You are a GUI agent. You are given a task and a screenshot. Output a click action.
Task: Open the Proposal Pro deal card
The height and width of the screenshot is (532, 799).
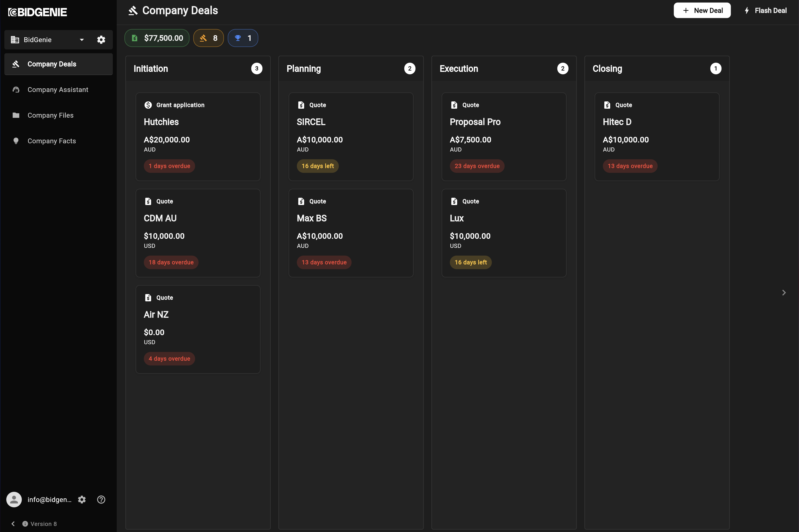(x=504, y=137)
